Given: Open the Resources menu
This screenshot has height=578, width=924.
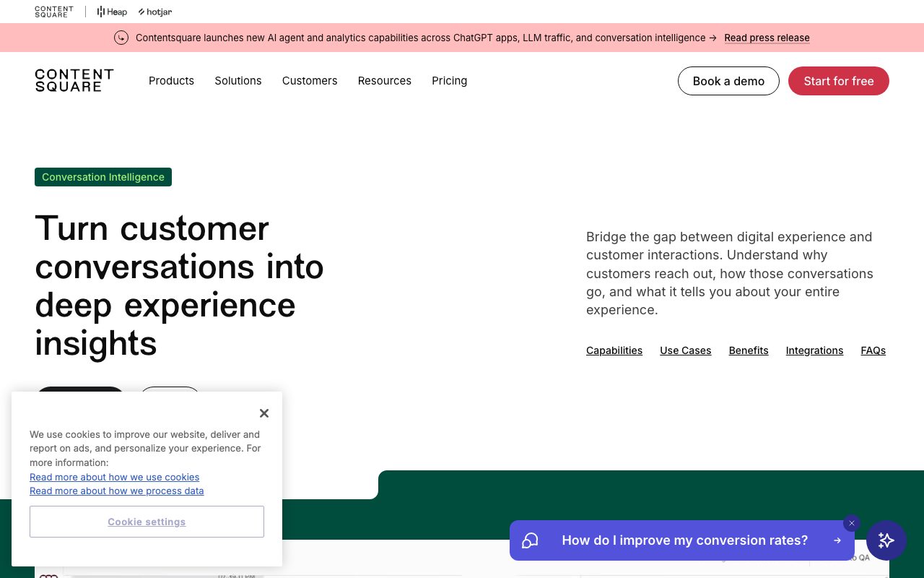Looking at the screenshot, I should point(385,81).
